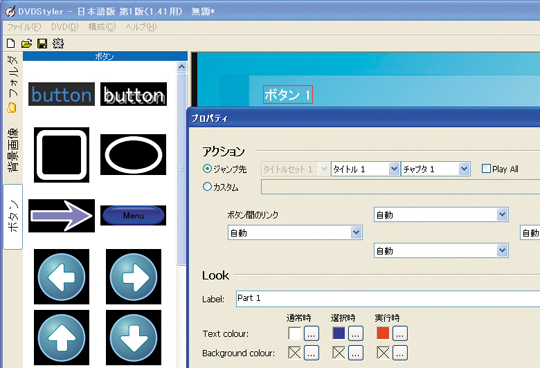Save the project with the floppy disk icon
Viewport: 540px width, 368px height.
[x=42, y=43]
